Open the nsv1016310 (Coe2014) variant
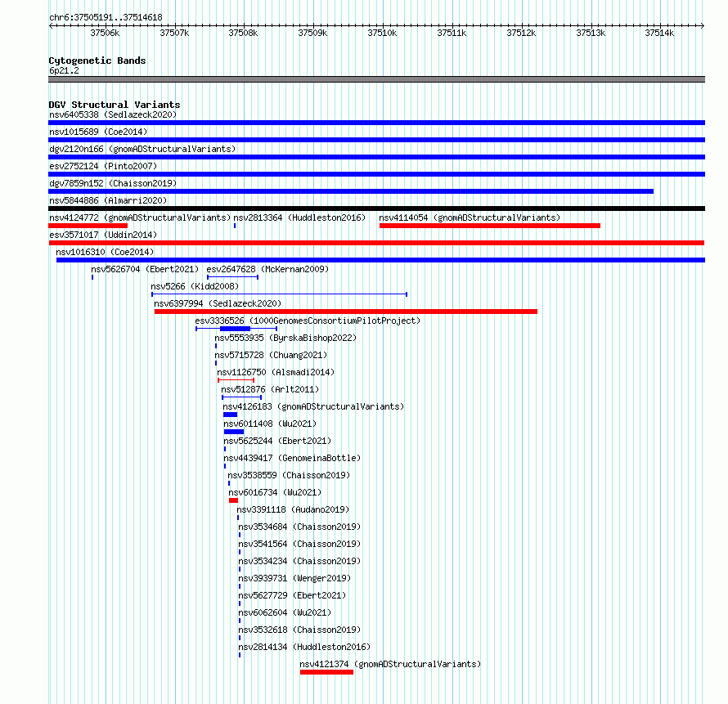The height and width of the screenshot is (704, 728). pos(105,252)
